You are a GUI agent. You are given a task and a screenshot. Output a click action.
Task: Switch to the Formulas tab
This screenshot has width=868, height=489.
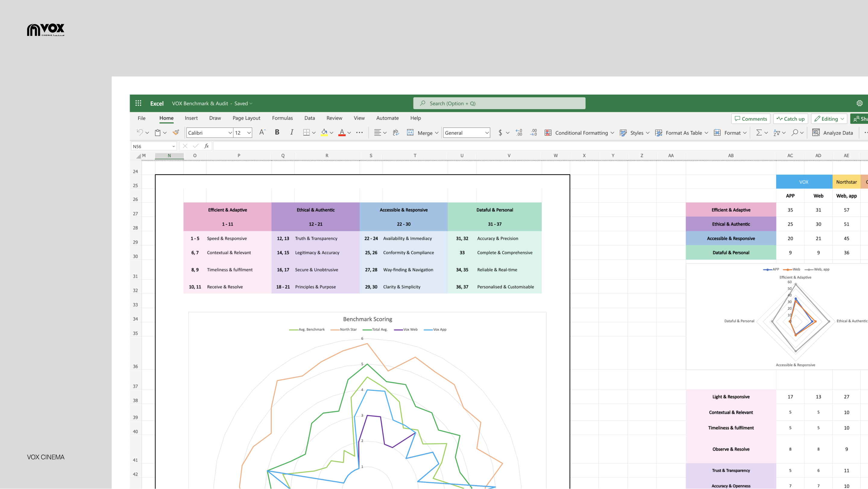click(x=282, y=118)
